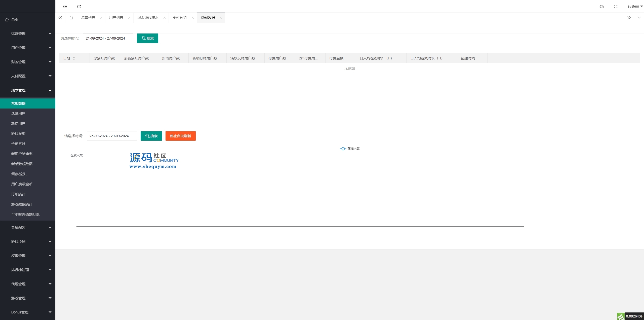Switch to 用户列表 tab
Viewport: 644px width, 320px height.
pyautogui.click(x=116, y=18)
